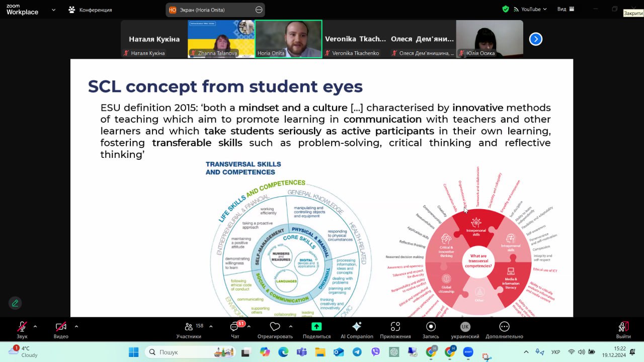Open Microsoft Teams from taskbar
This screenshot has height=362, width=644.
tap(301, 352)
